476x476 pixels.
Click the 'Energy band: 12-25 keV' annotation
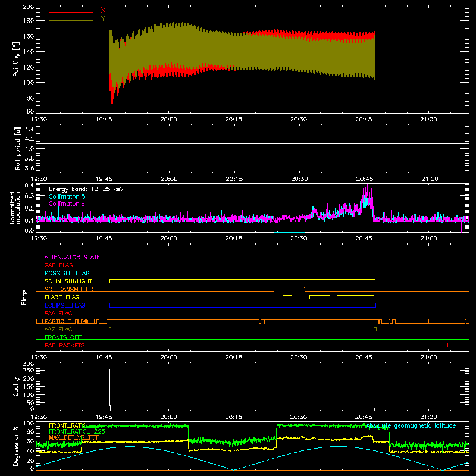(x=86, y=189)
